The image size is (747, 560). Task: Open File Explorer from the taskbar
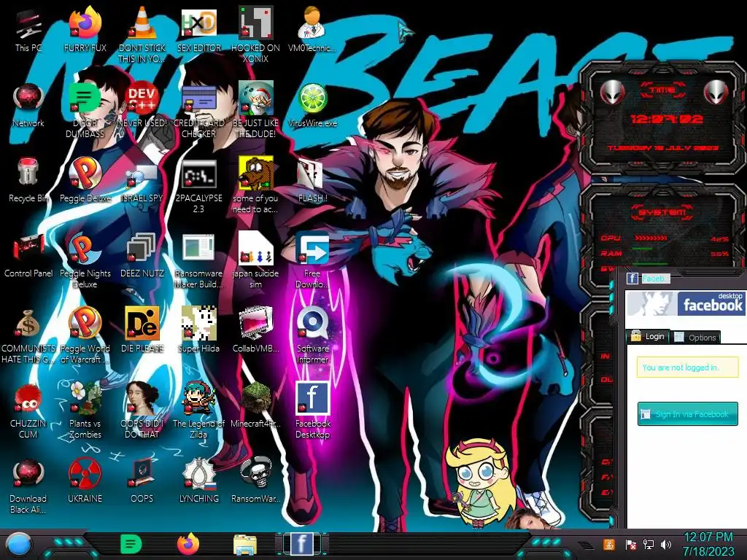tap(245, 545)
